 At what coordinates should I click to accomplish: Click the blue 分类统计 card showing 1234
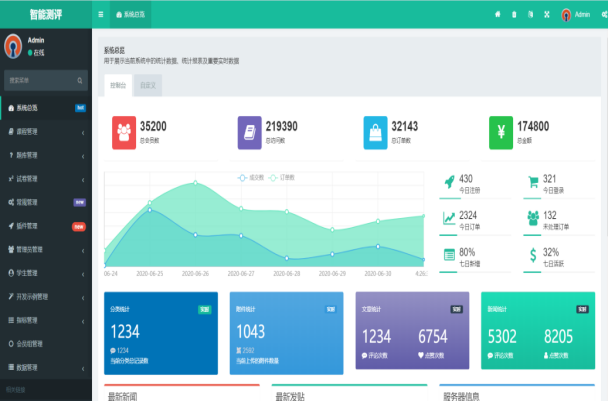(x=160, y=333)
